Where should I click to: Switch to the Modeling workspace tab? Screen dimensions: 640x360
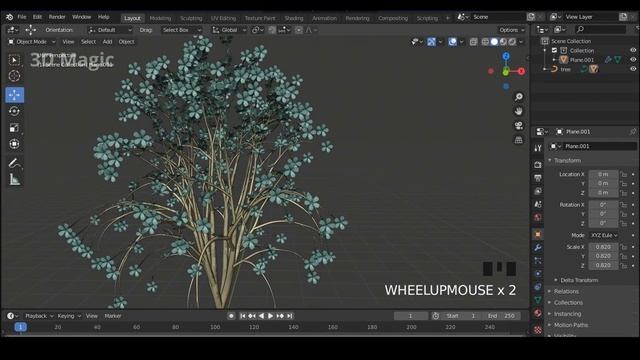pos(160,18)
